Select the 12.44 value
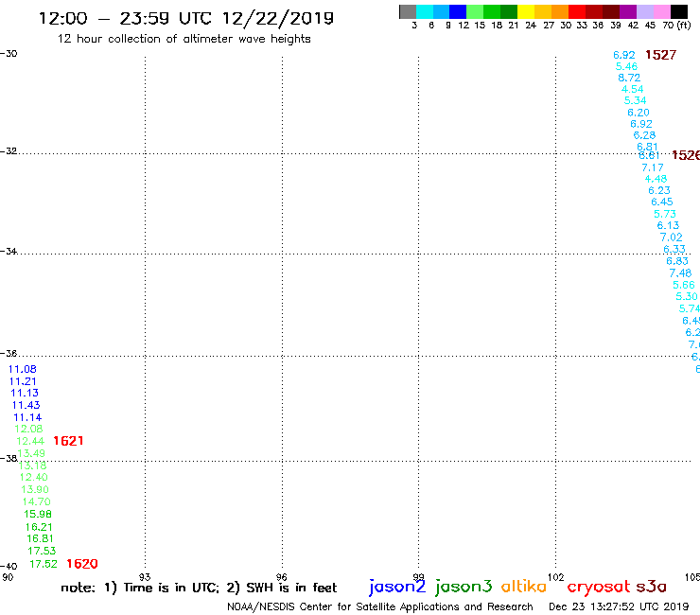Screen dimensions: 700x615 coord(30,441)
